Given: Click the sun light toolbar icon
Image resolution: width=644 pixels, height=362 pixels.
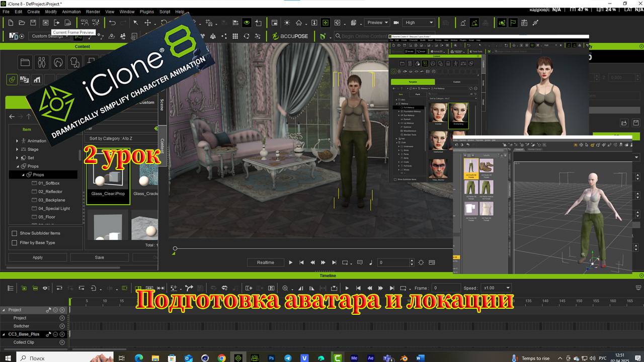Looking at the screenshot, I should pyautogui.click(x=287, y=23).
